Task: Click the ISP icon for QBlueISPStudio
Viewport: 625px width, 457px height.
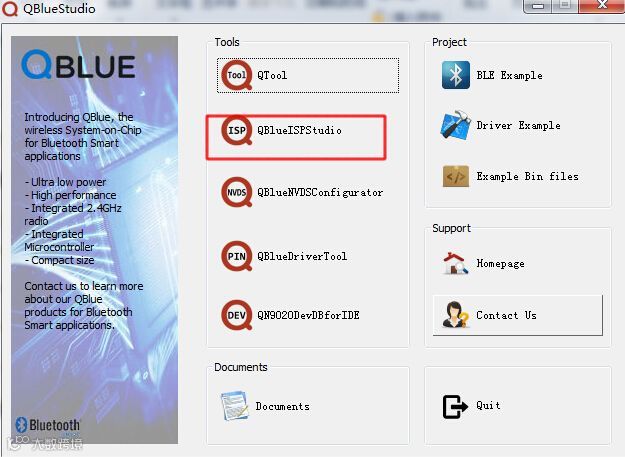Action: coord(237,130)
